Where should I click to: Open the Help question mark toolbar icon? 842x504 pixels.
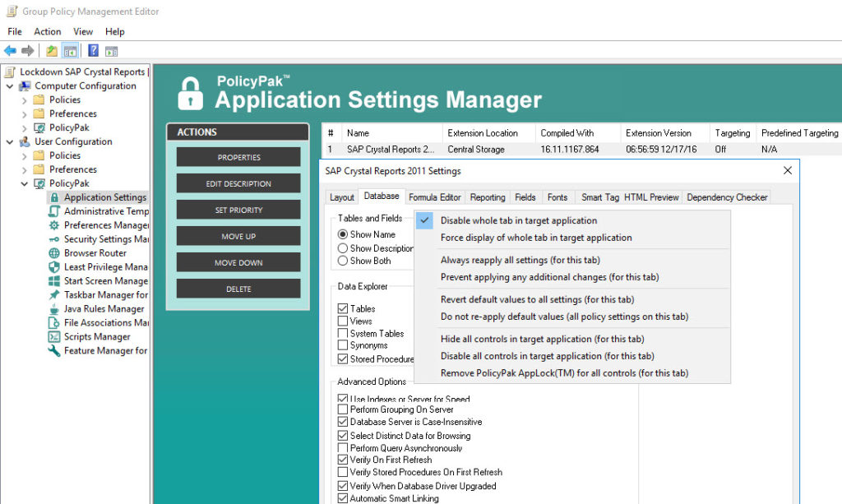click(94, 51)
